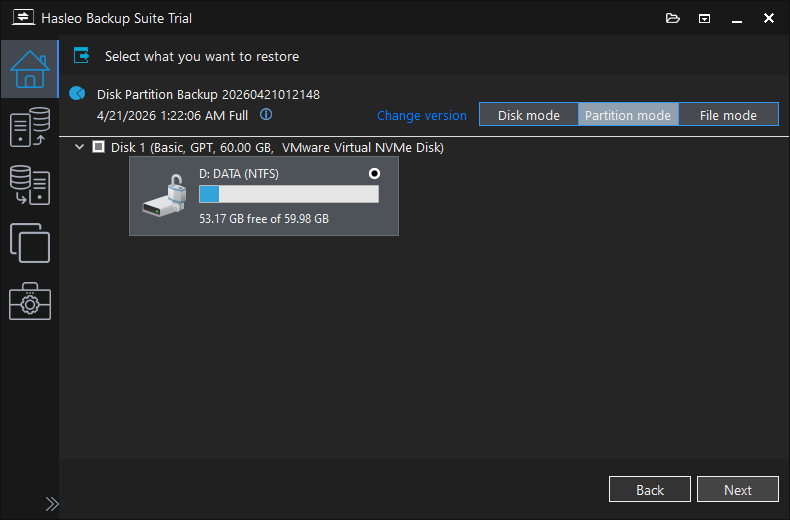The height and width of the screenshot is (520, 790).
Task: Switch to Disk mode
Action: pyautogui.click(x=529, y=115)
